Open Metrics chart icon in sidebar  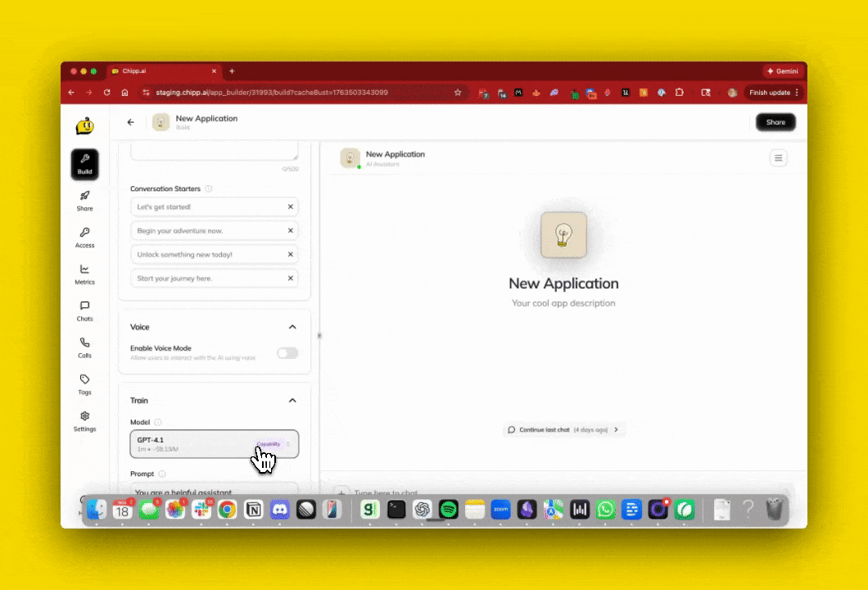[x=84, y=270]
